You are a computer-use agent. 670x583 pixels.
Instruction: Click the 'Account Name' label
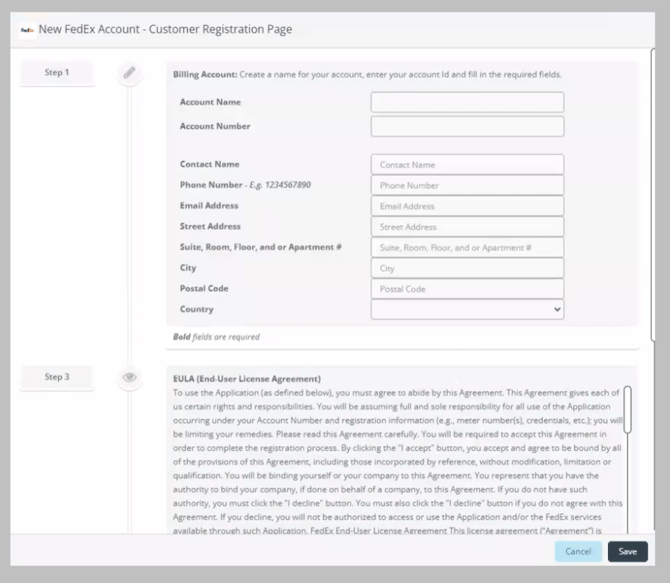210,102
